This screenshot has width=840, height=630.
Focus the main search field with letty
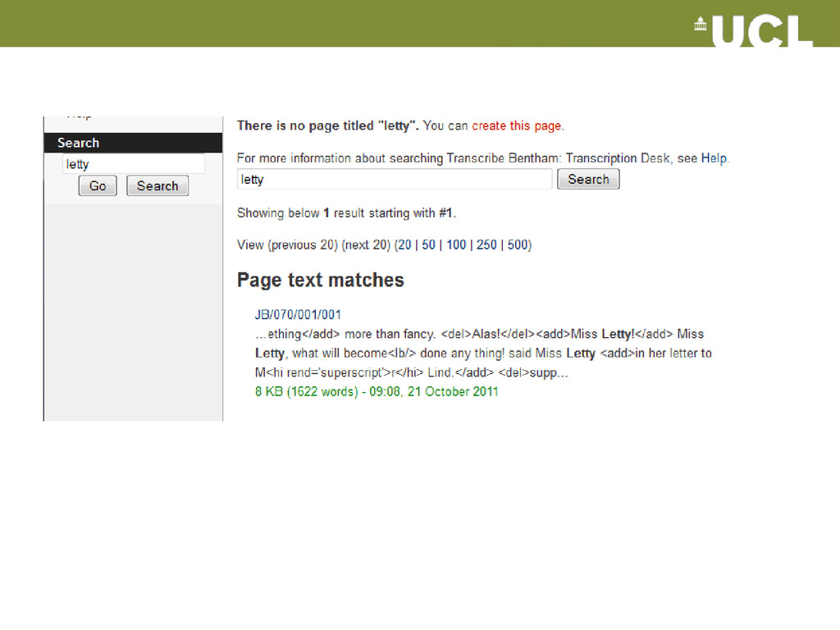395,179
